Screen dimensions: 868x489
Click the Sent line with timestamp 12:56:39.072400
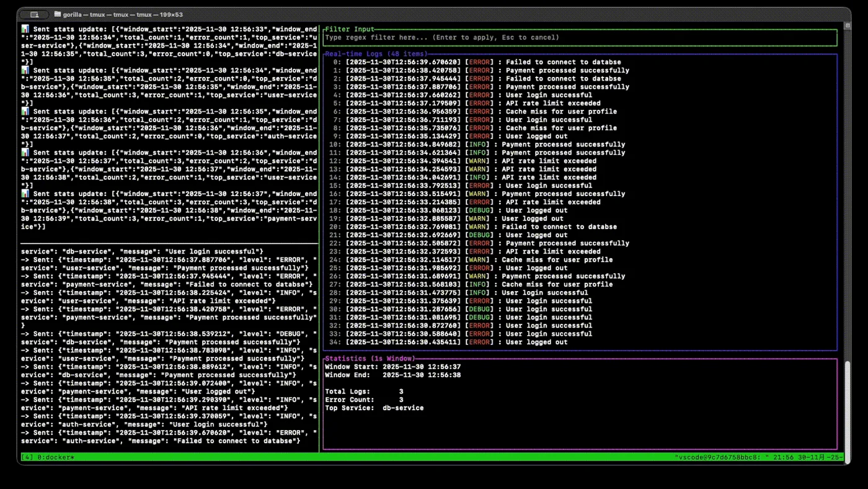click(169, 387)
